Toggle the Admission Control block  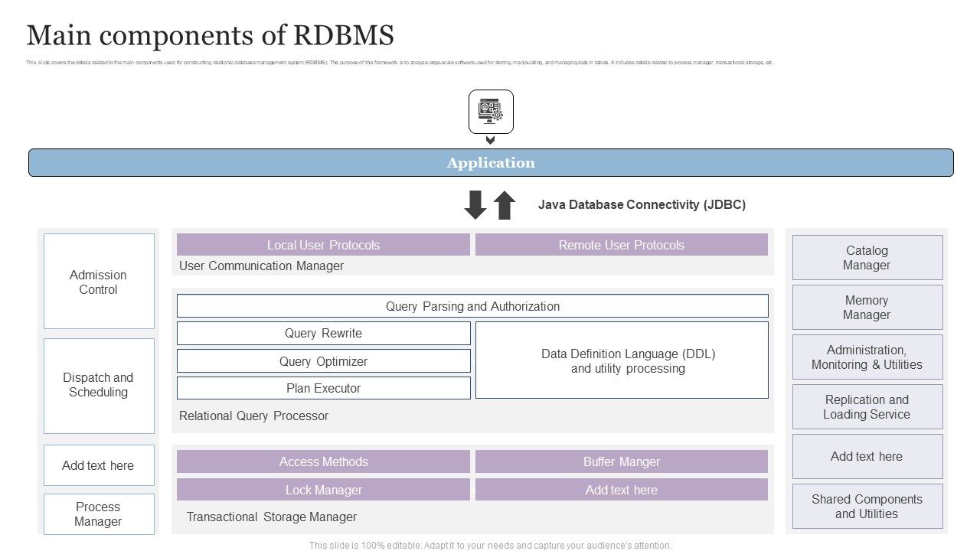tap(99, 282)
